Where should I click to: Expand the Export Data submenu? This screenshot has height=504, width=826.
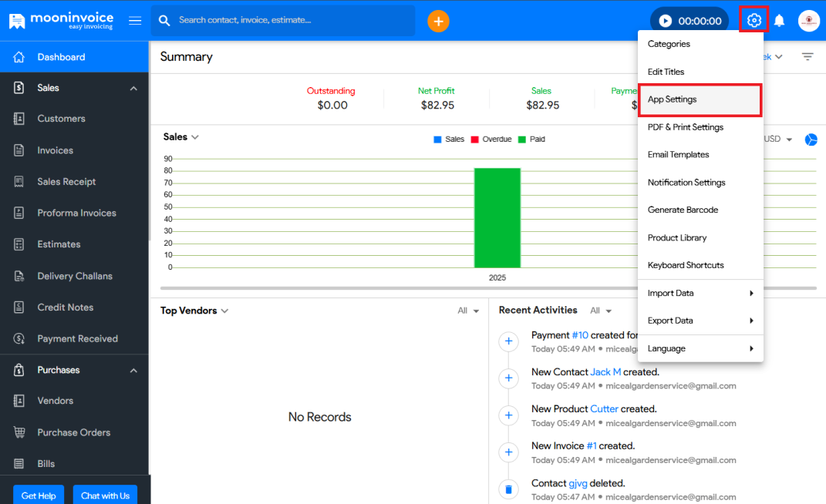pos(700,321)
